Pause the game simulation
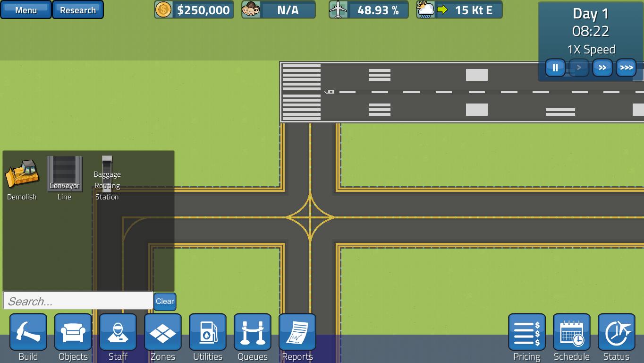Image resolution: width=644 pixels, height=363 pixels. (x=555, y=68)
